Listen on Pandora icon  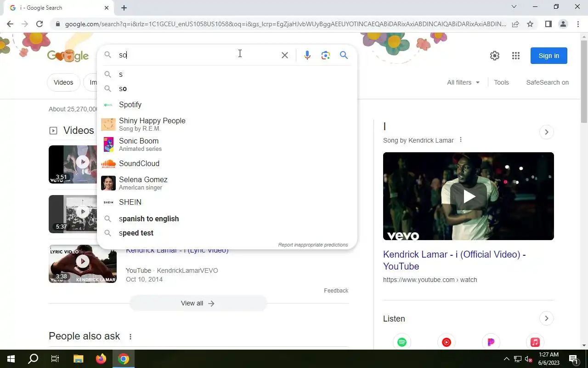tap(491, 342)
